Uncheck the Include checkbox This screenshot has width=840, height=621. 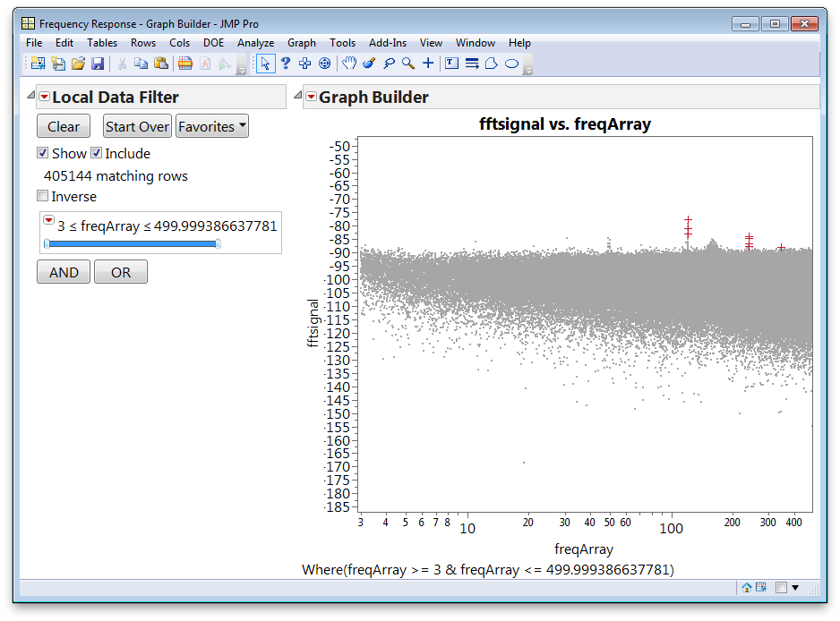click(x=96, y=153)
